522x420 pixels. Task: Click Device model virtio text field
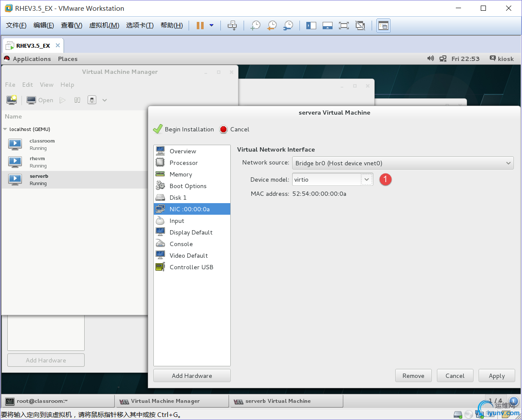point(327,180)
